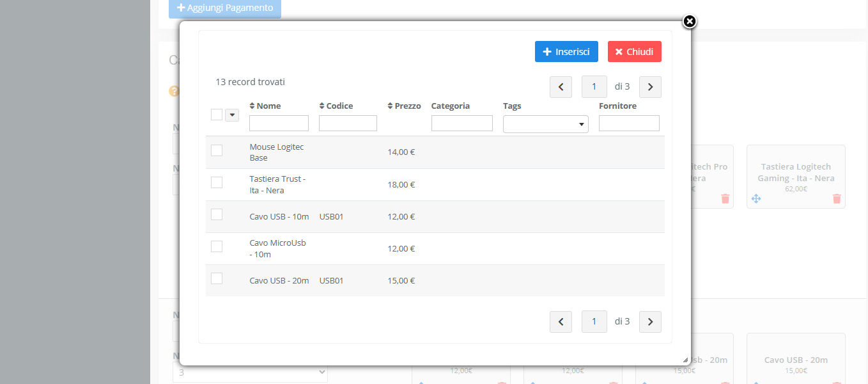The height and width of the screenshot is (384, 868).
Task: Close the modal using the round X icon
Action: pos(689,22)
